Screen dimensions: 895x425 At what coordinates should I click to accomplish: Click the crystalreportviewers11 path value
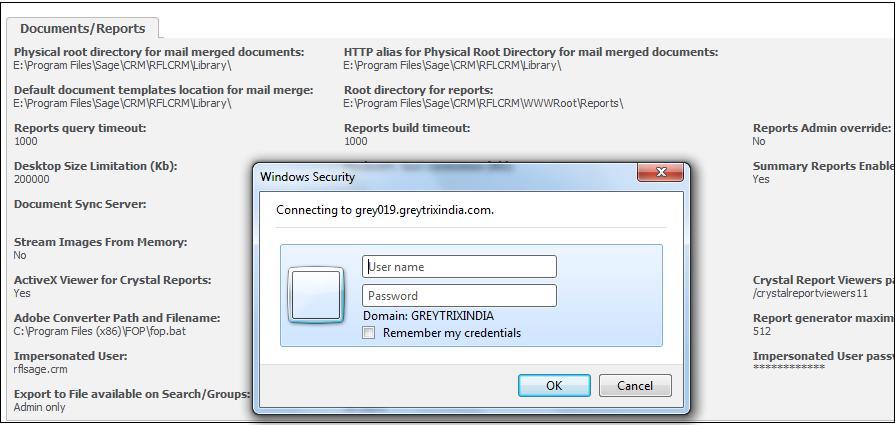click(810, 293)
